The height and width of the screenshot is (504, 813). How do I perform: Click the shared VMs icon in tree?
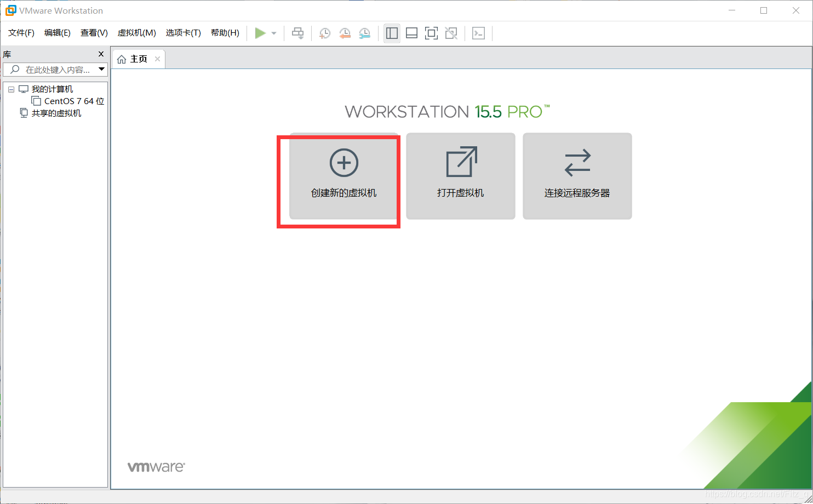pyautogui.click(x=24, y=113)
